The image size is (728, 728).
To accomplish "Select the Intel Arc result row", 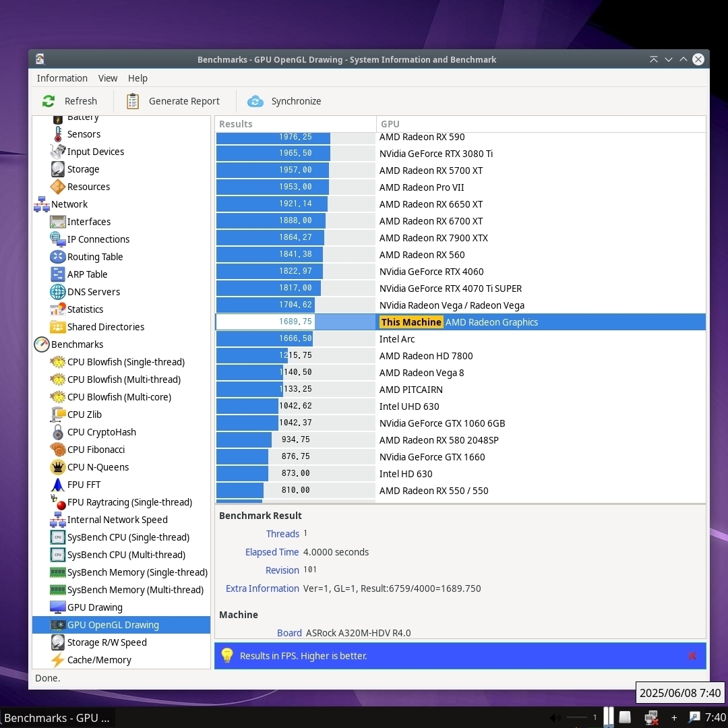I will [460, 339].
